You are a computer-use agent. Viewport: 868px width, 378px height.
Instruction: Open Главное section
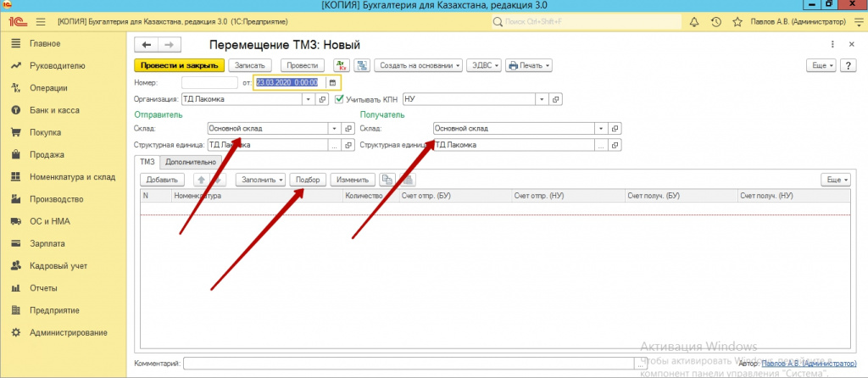pyautogui.click(x=46, y=43)
